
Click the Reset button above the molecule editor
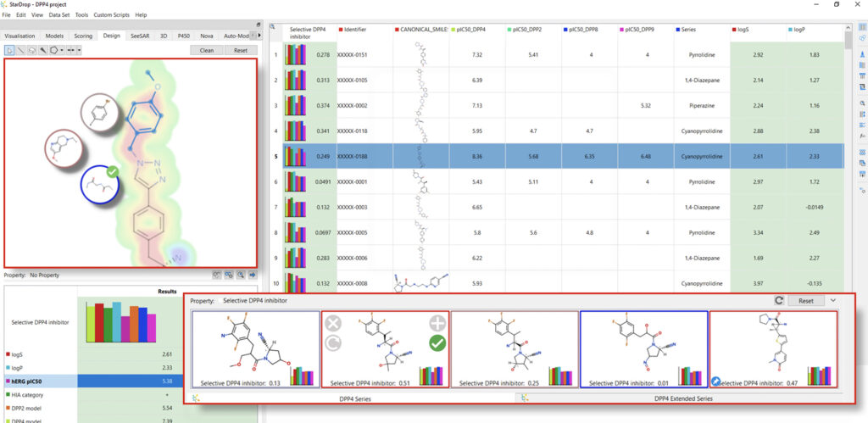[x=241, y=51]
